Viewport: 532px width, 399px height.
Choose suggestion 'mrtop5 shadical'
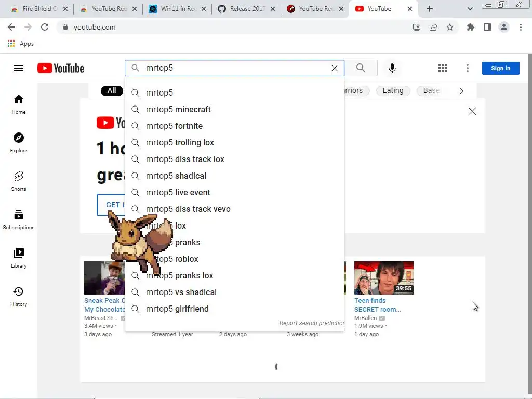234,176
